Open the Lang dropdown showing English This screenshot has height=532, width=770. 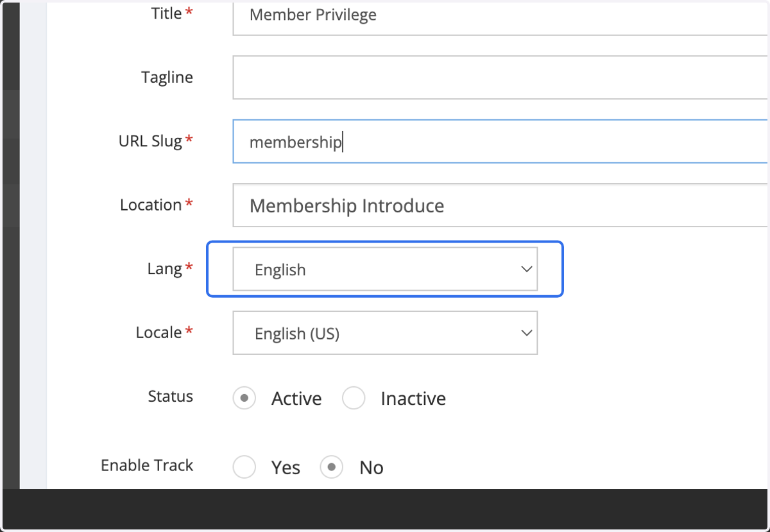[385, 269]
